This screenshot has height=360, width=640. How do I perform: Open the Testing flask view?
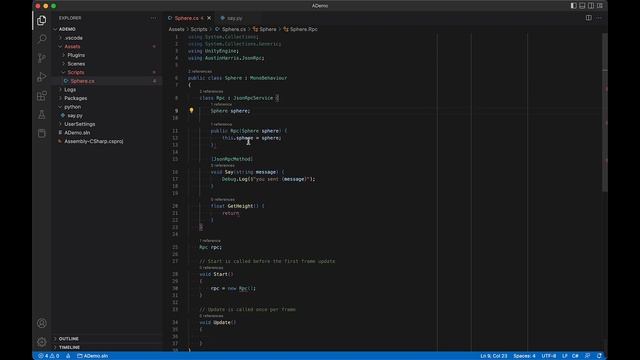[42, 114]
